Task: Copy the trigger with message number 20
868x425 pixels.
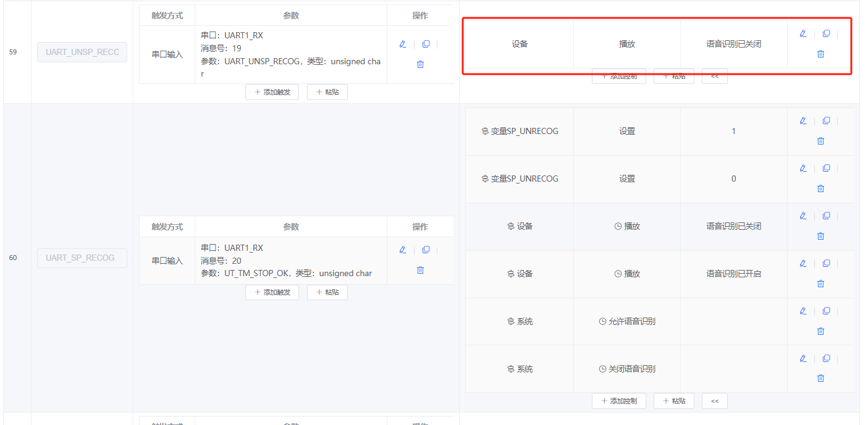Action: click(426, 249)
